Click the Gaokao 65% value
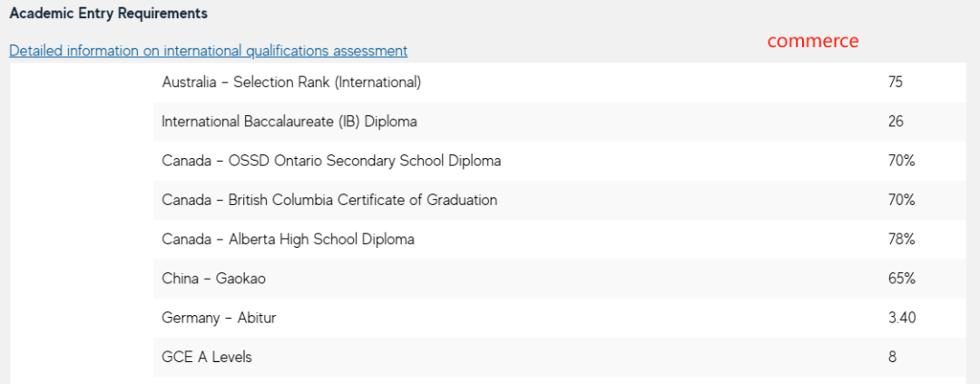Screen dimensions: 980x384 (x=901, y=279)
